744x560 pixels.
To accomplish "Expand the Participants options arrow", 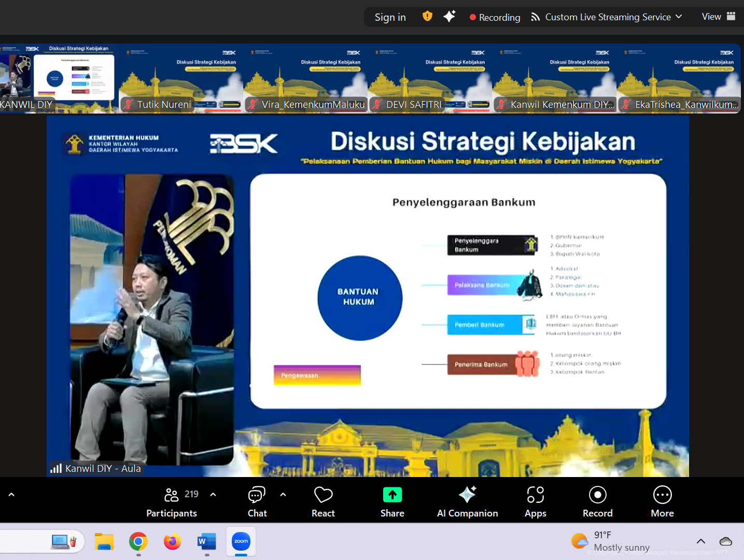I will [213, 495].
